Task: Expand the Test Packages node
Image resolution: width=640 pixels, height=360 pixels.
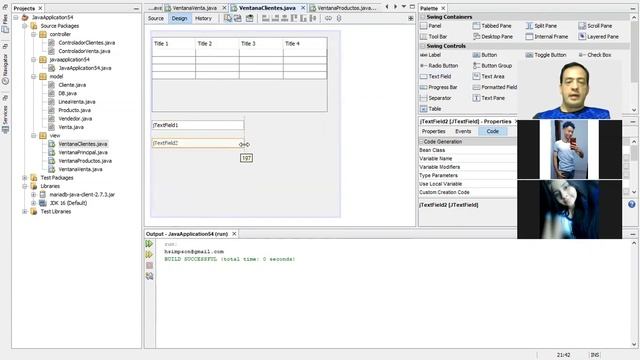Action: click(24, 178)
